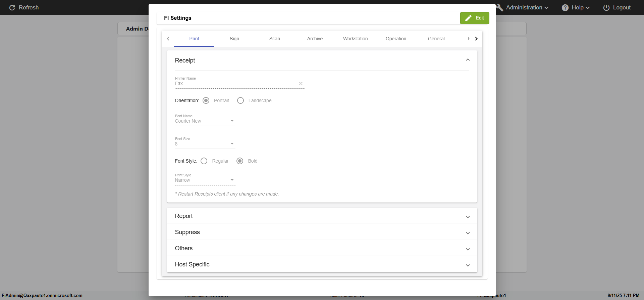The image size is (644, 300).
Task: Click the Logout power icon
Action: [x=606, y=7]
